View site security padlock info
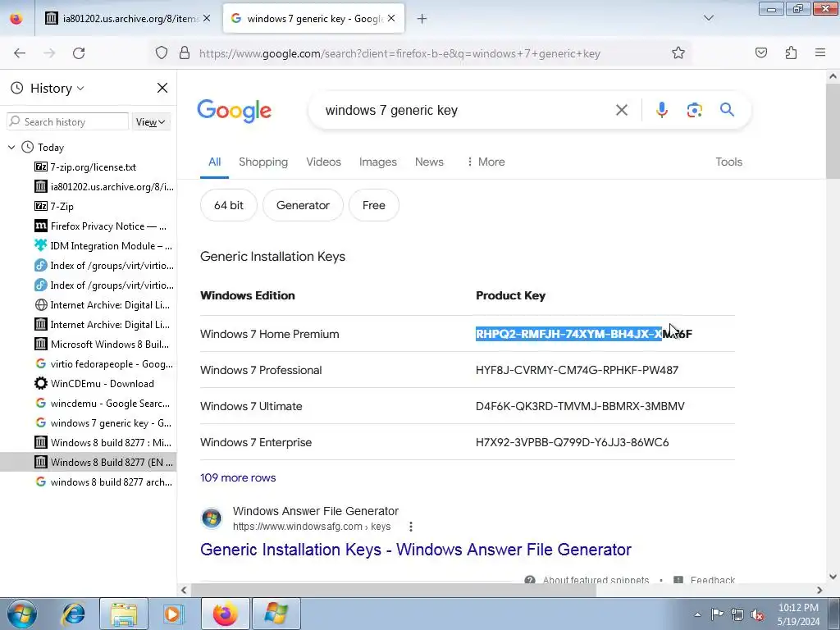840x630 pixels. click(185, 53)
